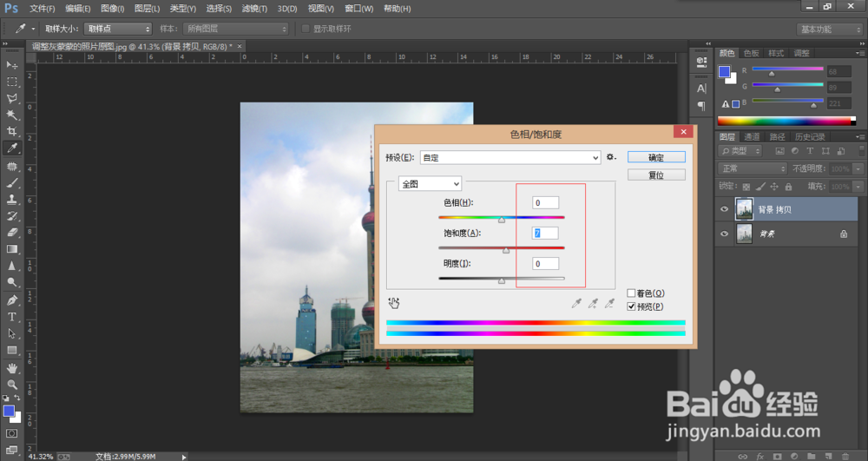Enable the 着色 (Colorize) checkbox

click(631, 293)
